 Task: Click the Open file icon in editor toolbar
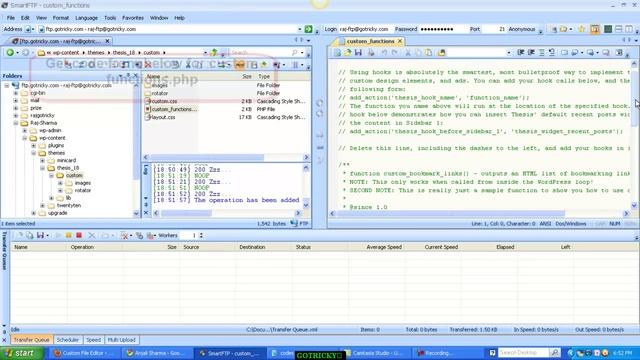click(347, 52)
